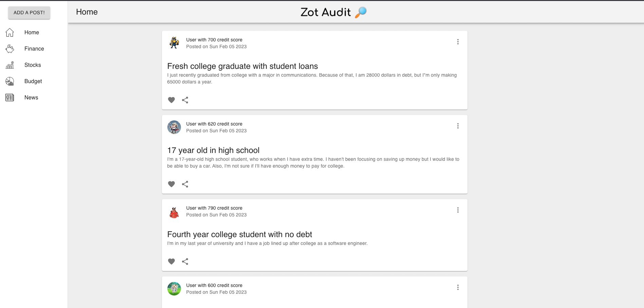Open options menu for 790 credit score post
Image resolution: width=644 pixels, height=308 pixels.
tap(458, 210)
